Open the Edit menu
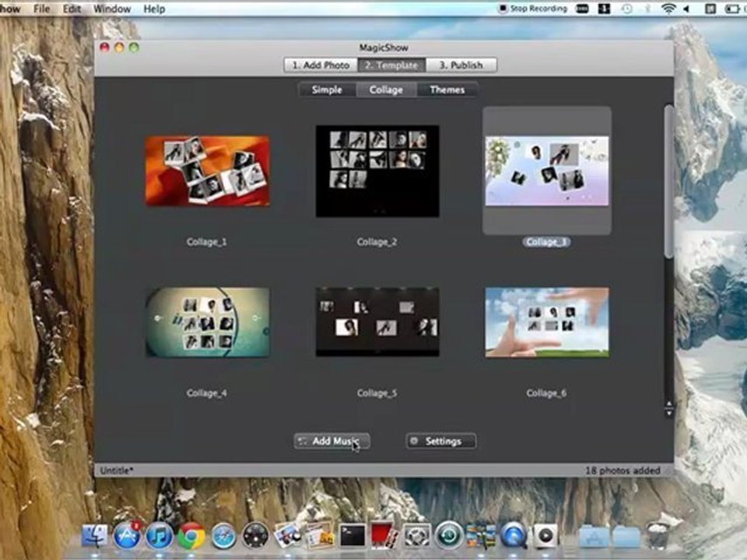The image size is (747, 560). tap(72, 9)
